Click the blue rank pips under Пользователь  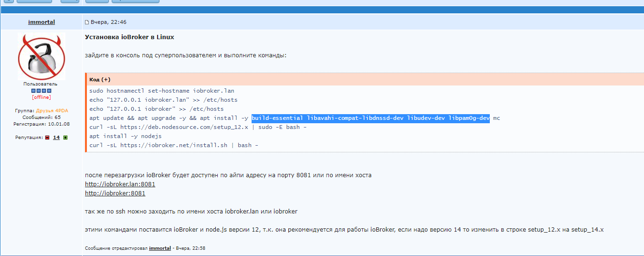click(x=41, y=91)
